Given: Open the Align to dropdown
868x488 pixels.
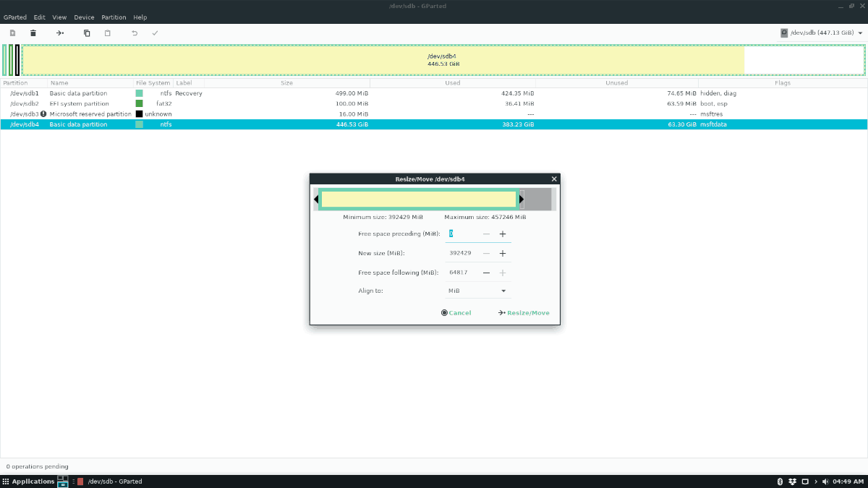Looking at the screenshot, I should point(478,291).
